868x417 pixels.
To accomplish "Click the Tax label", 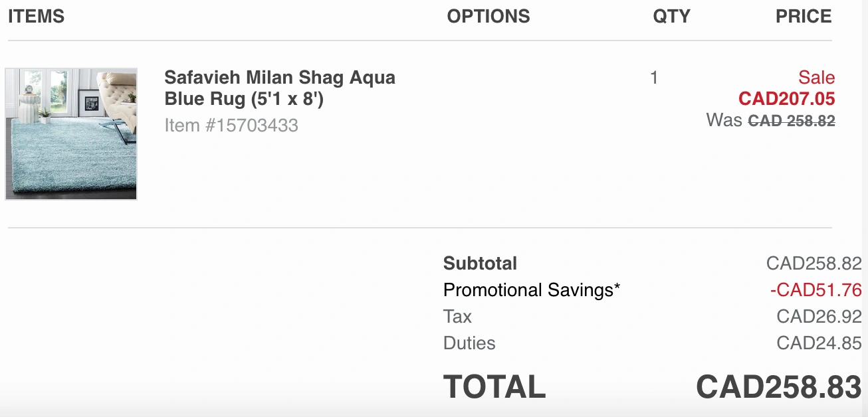I will (x=457, y=317).
